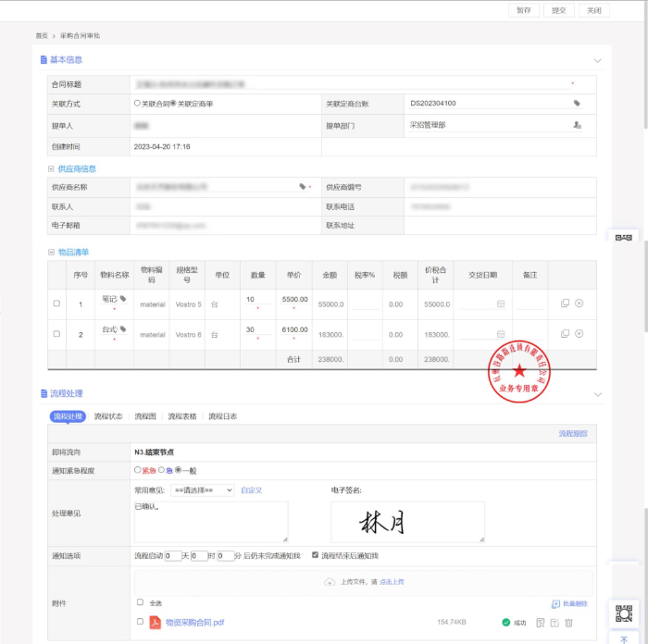Collapse the 物品清单 section toggle

coord(51,252)
